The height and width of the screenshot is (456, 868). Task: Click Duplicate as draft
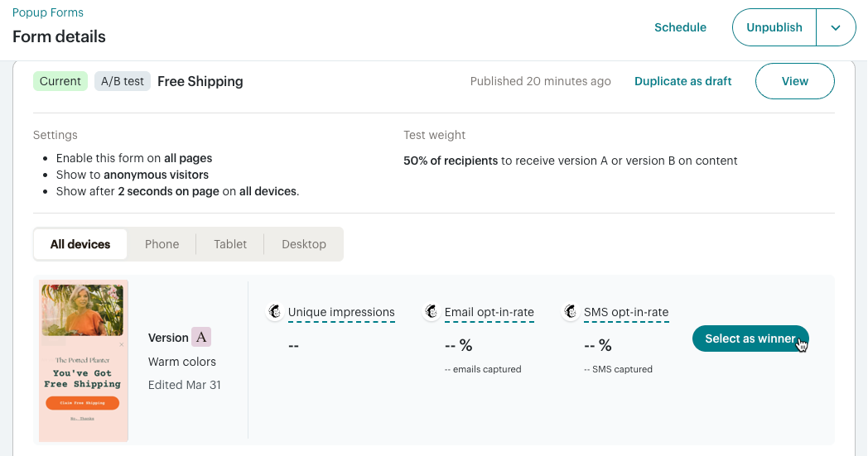click(x=683, y=81)
